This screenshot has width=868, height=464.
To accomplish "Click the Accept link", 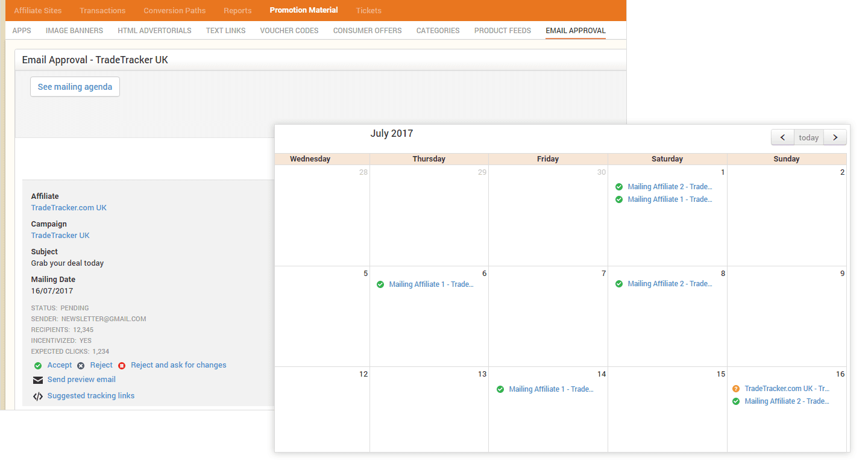I will point(60,365).
